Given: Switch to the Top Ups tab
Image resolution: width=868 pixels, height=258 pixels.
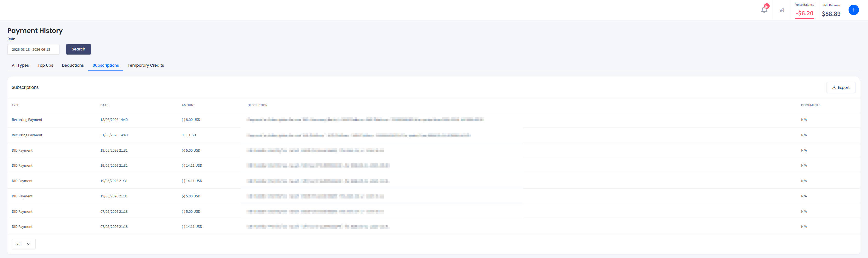Looking at the screenshot, I should (45, 66).
